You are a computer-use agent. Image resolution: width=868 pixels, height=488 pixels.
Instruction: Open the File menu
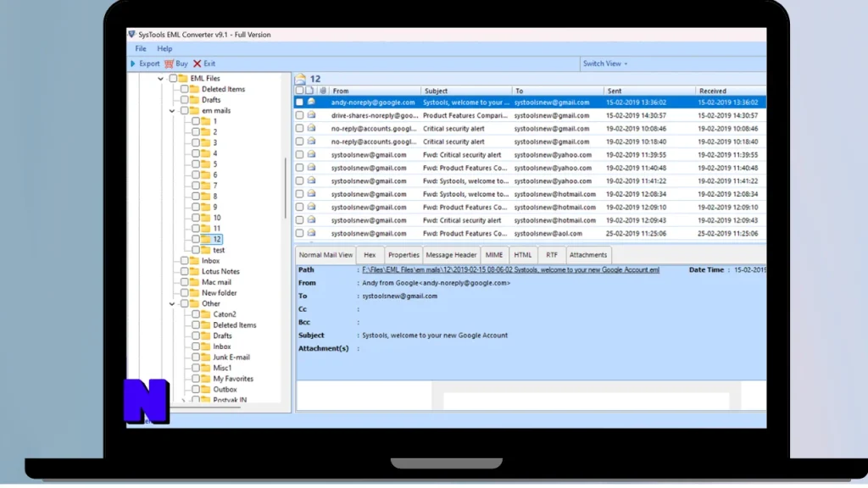point(141,48)
